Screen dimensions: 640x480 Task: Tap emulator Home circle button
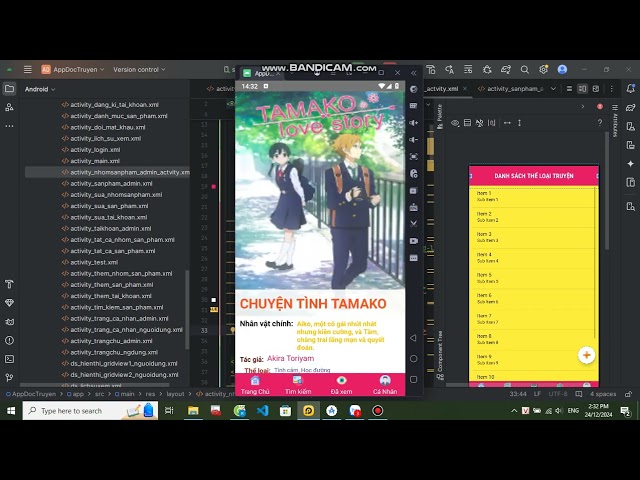413,358
